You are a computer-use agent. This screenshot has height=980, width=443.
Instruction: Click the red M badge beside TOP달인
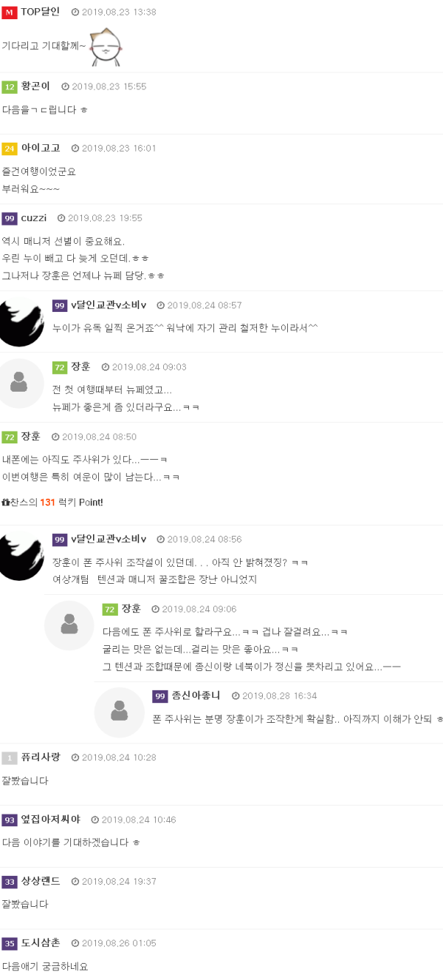9,13
